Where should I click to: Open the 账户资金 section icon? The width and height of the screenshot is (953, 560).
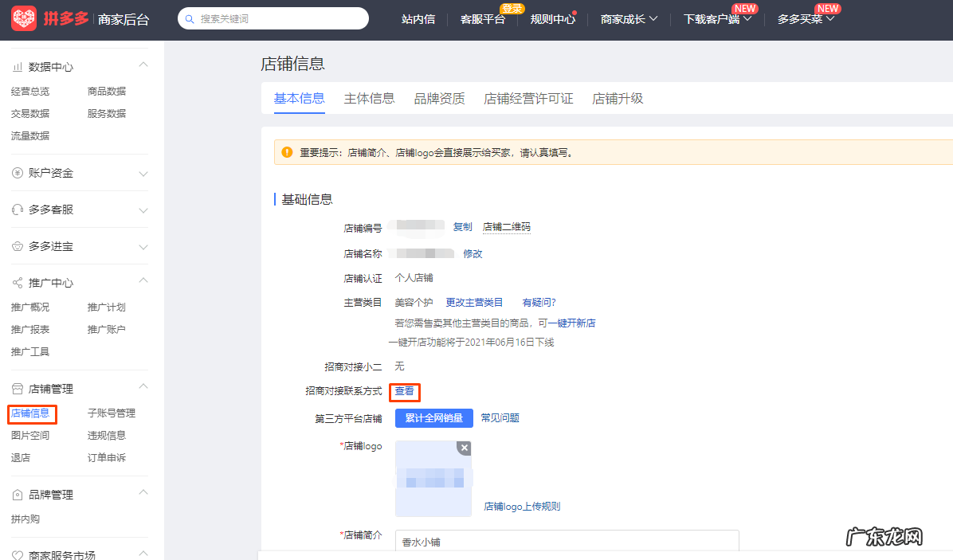coord(17,172)
